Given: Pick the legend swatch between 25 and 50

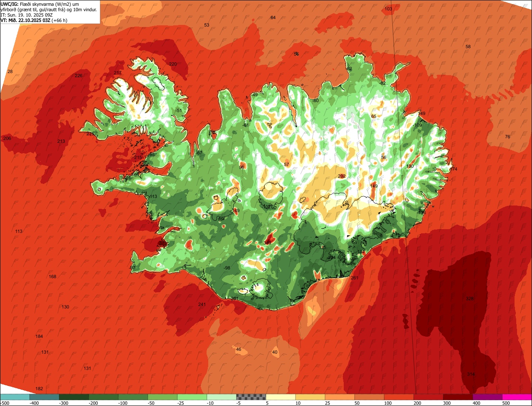Looking at the screenshot, I should pos(340,396).
